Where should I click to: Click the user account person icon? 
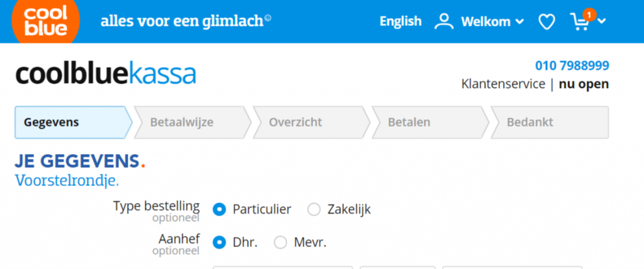click(443, 21)
